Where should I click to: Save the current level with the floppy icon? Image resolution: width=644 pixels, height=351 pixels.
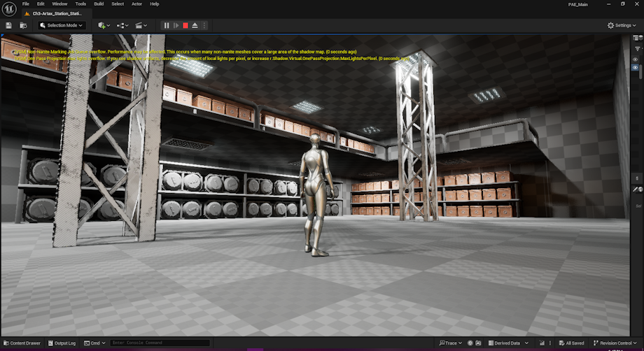(8, 25)
